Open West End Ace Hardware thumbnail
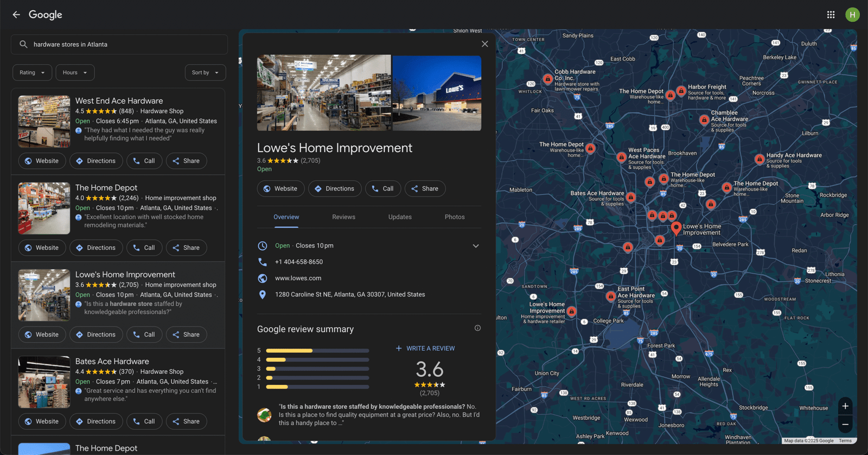 [x=44, y=122]
